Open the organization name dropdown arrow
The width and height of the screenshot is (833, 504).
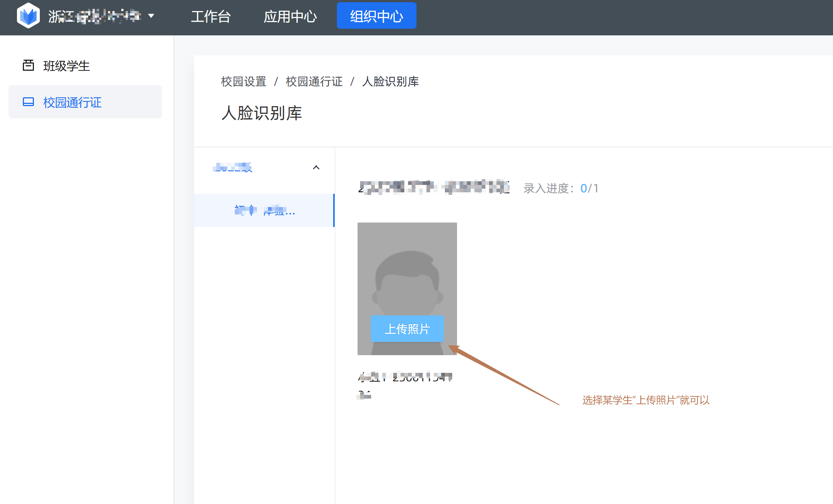(151, 16)
